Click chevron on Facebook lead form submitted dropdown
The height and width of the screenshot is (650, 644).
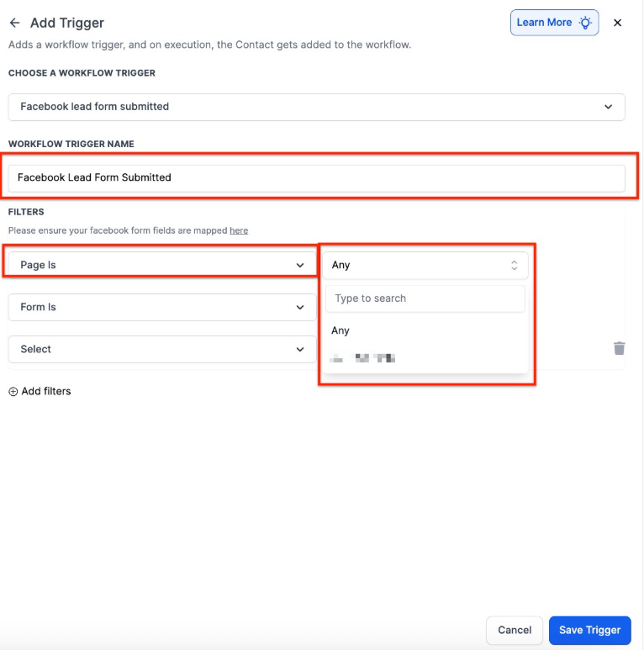click(609, 107)
